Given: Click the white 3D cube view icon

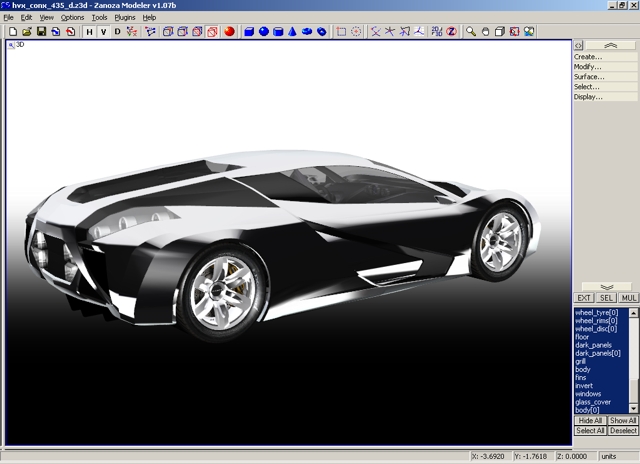Looking at the screenshot, I should (x=500, y=31).
